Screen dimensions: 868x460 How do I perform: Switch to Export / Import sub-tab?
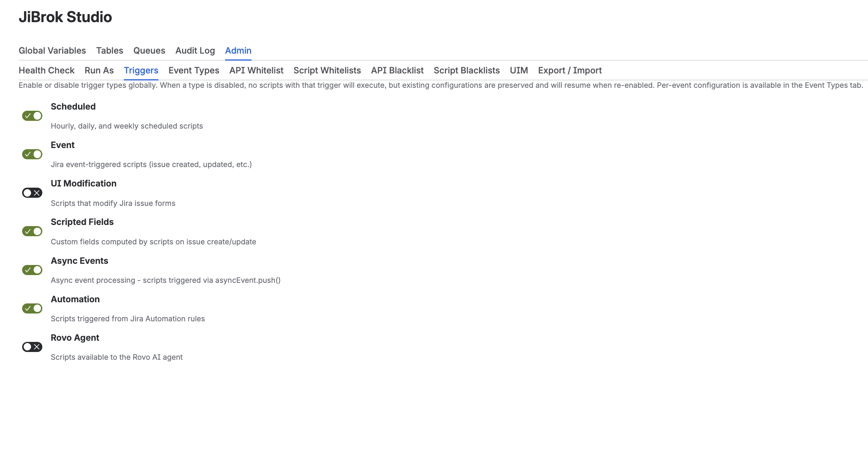pos(569,70)
